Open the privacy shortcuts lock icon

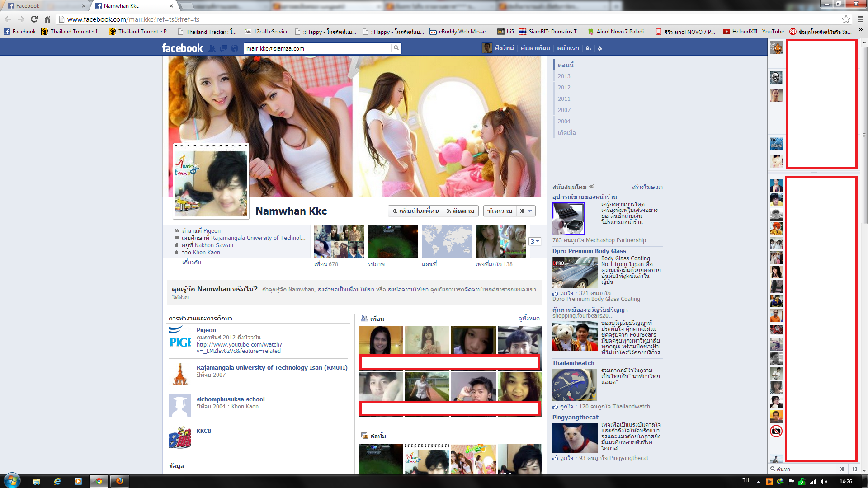point(588,48)
